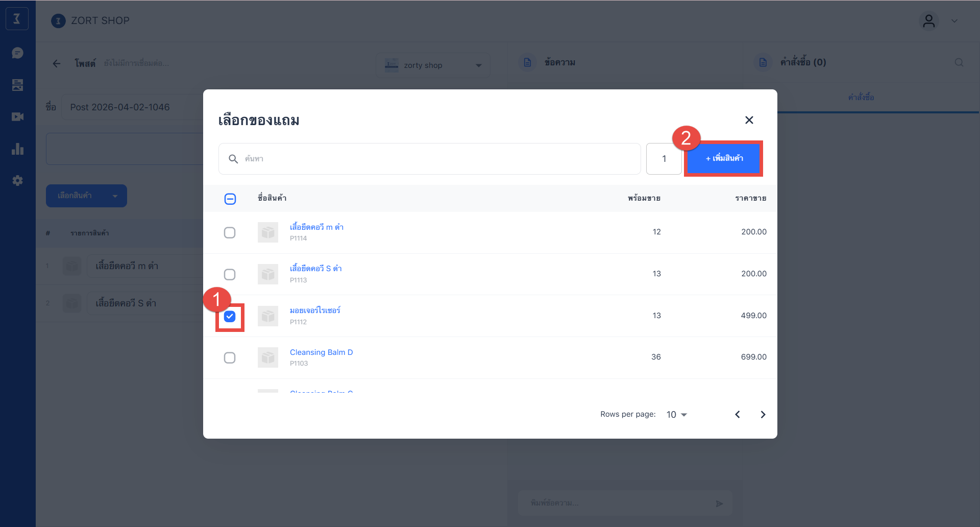This screenshot has height=527, width=980.
Task: Select the Cleansing Balm D checkbox
Action: (x=230, y=358)
